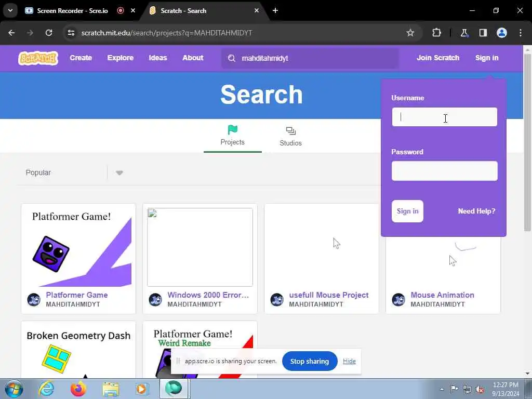Click MAHDITAHMIDYT author under Mouse Animation

tap(437, 304)
